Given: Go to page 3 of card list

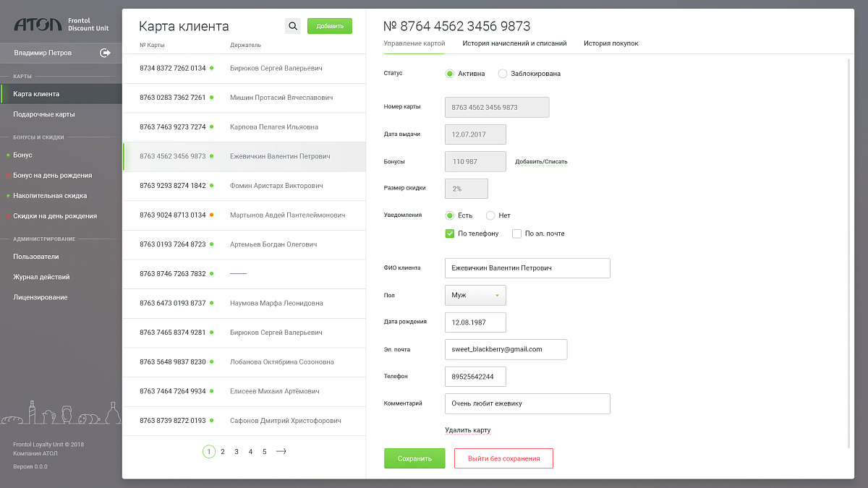Looking at the screenshot, I should coord(237,452).
